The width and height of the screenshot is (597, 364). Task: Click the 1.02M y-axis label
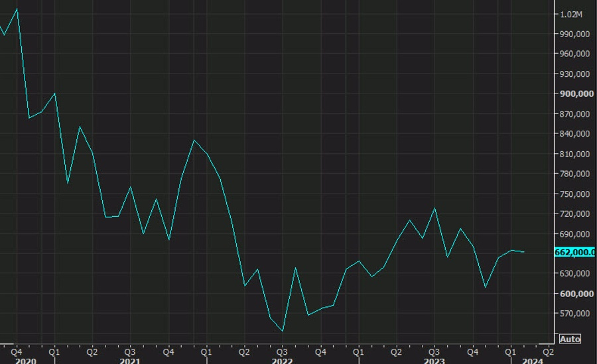[x=570, y=15]
